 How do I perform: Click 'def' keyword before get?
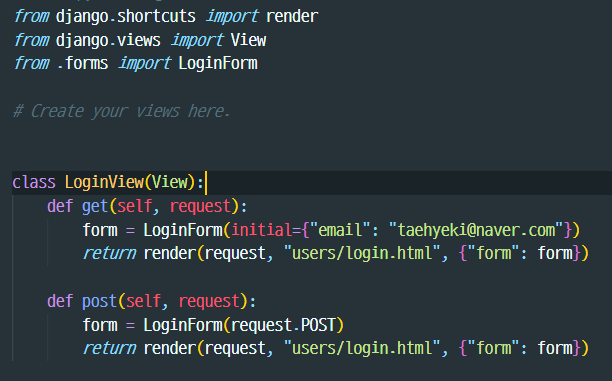click(60, 206)
